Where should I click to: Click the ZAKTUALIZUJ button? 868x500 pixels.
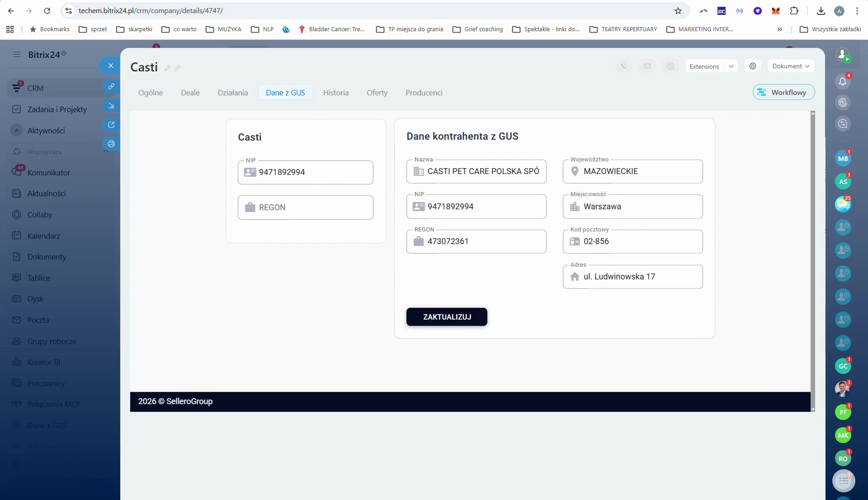(x=447, y=317)
